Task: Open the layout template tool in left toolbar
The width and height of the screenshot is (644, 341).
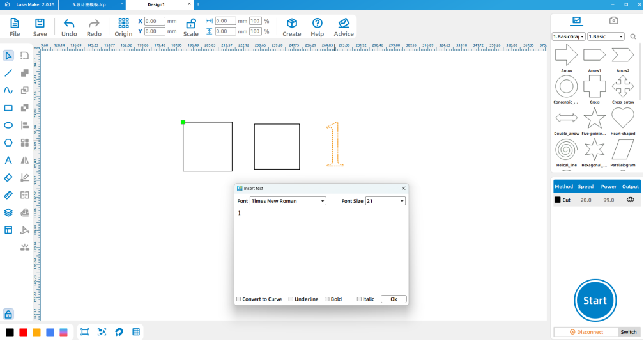Action: tap(8, 230)
